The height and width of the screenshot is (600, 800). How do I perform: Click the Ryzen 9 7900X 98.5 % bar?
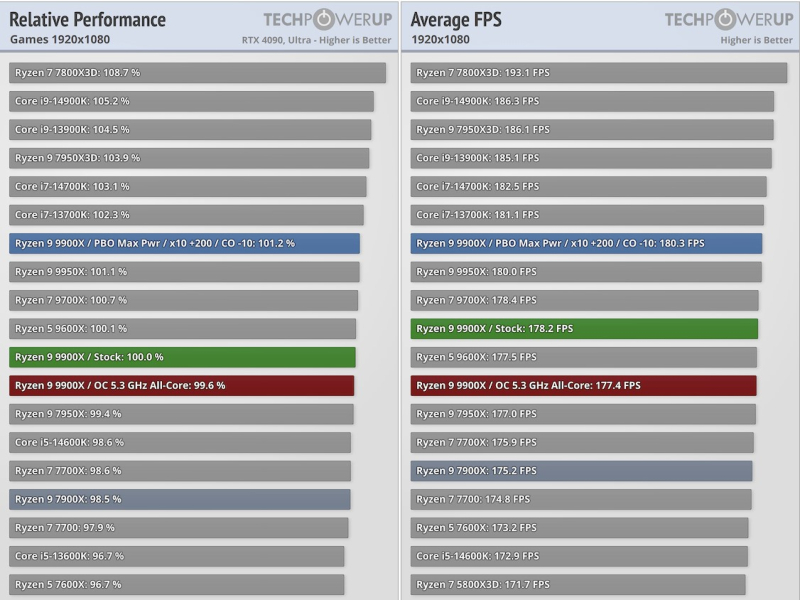pos(180,499)
